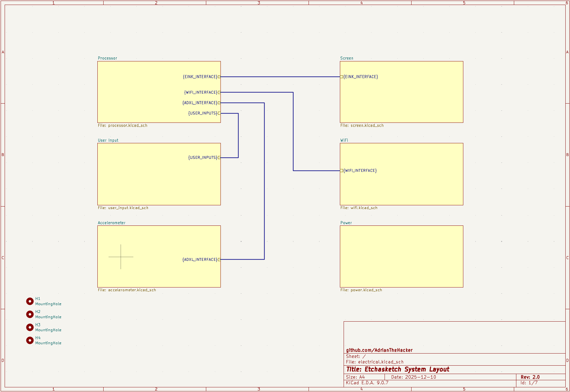Image resolution: width=570 pixels, height=392 pixels.
Task: Click the ADXL_INTERFACE bus vertical segment
Action: point(264,181)
